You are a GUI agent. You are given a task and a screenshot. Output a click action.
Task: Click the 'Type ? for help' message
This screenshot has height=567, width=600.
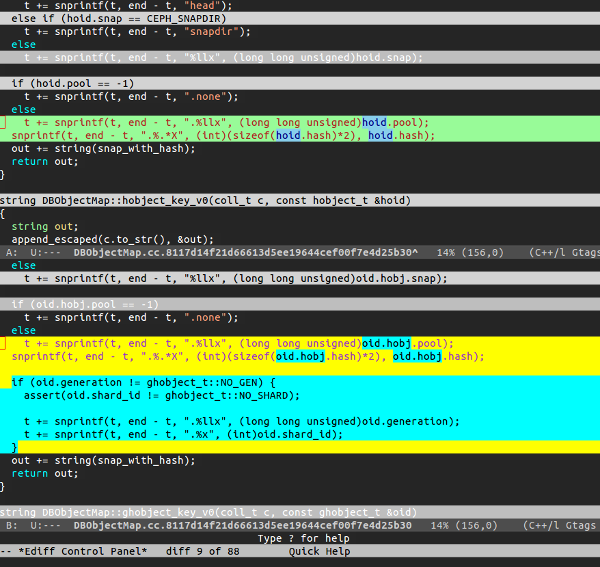303,538
